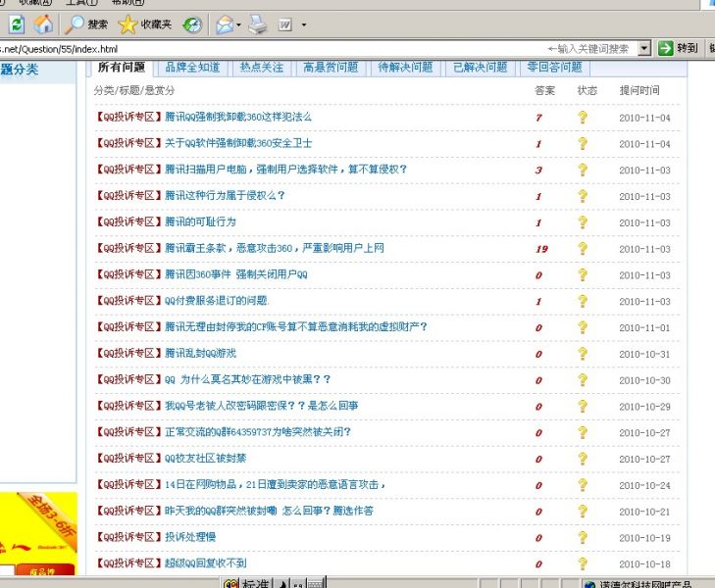Open question about Q群64359737被关闭
715x588 pixels.
(258, 432)
